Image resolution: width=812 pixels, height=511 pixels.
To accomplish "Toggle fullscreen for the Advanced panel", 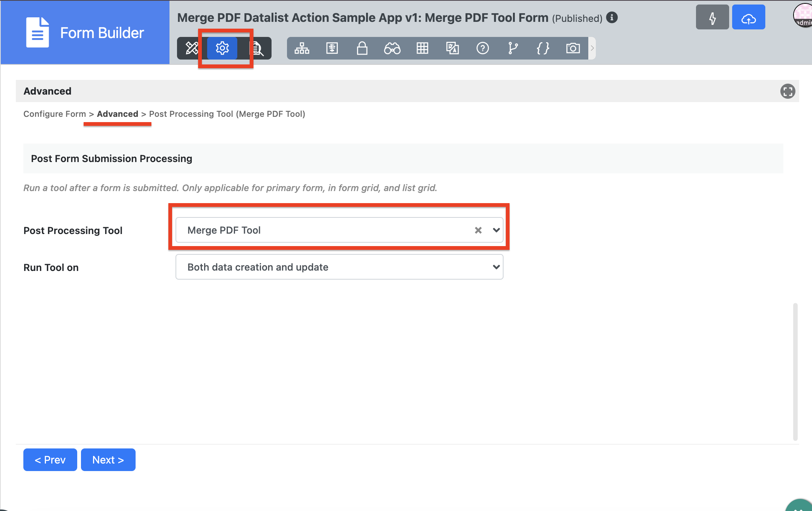I will [787, 91].
